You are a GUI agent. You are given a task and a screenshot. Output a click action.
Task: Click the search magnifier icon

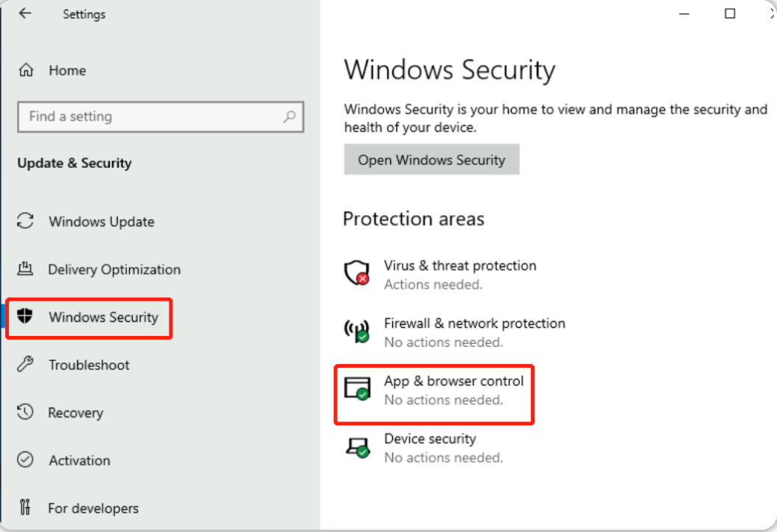click(x=290, y=116)
